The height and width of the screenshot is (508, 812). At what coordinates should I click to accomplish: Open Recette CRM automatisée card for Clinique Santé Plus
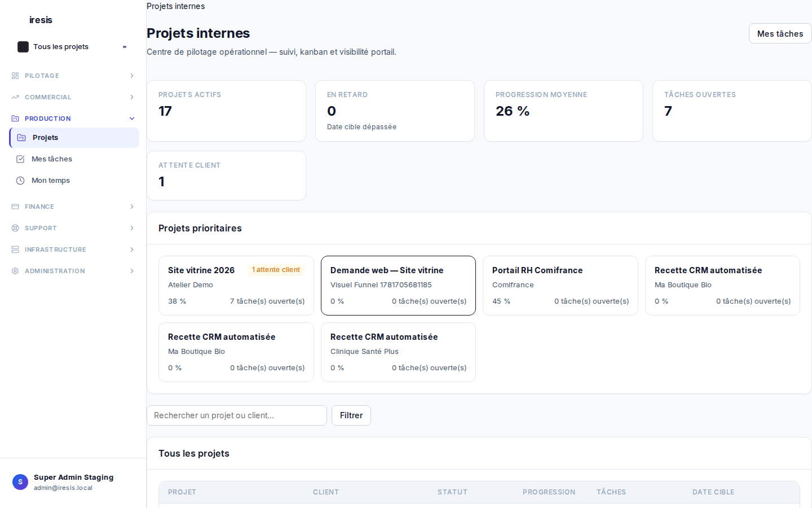click(398, 352)
